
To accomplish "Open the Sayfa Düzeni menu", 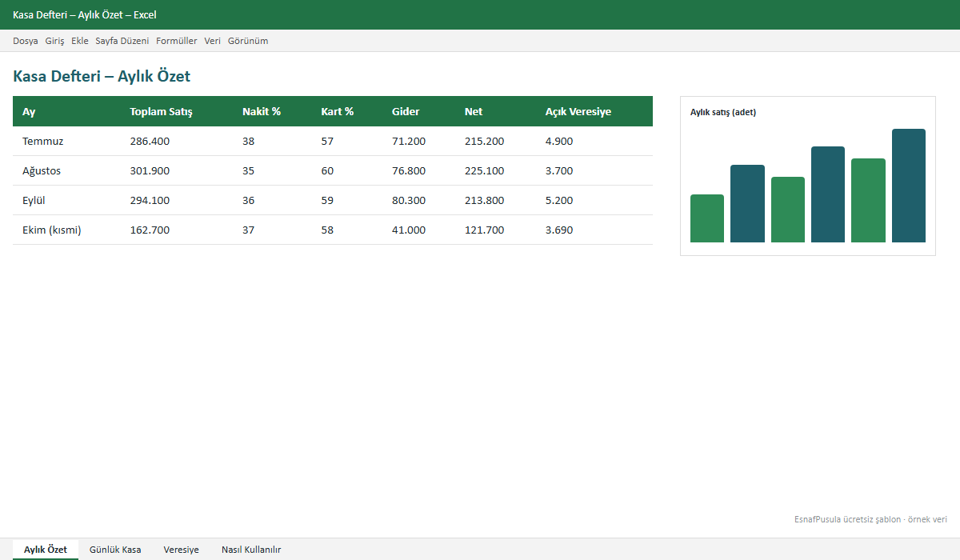I will [x=122, y=41].
